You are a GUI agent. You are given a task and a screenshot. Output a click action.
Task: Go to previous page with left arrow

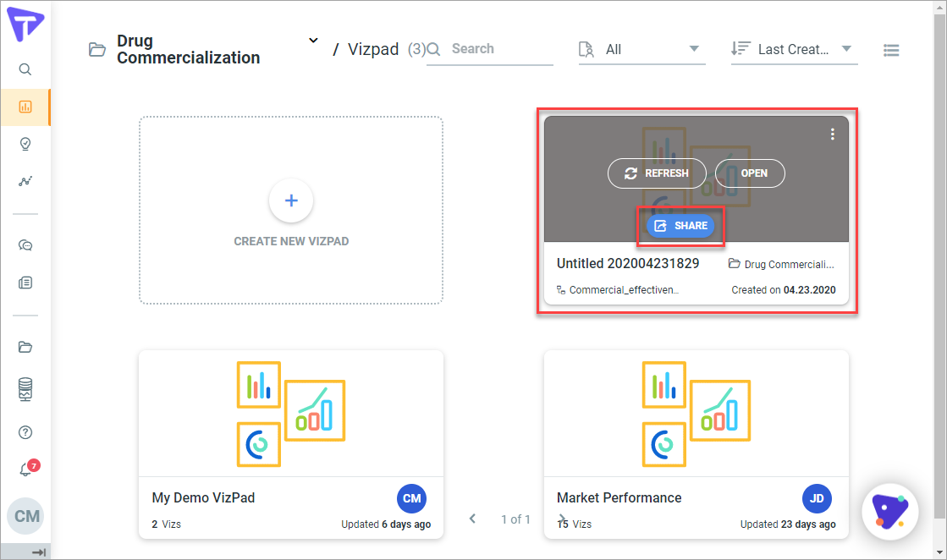(x=472, y=519)
